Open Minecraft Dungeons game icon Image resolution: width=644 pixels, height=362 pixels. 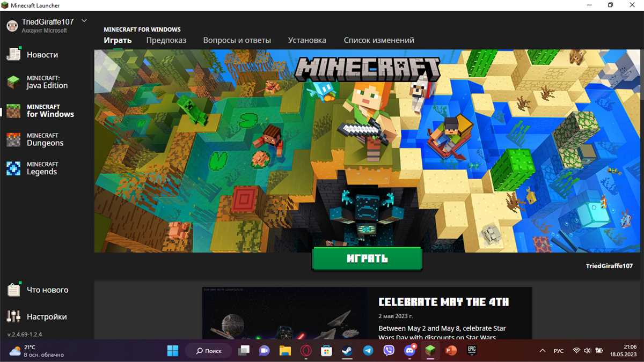[x=13, y=139]
